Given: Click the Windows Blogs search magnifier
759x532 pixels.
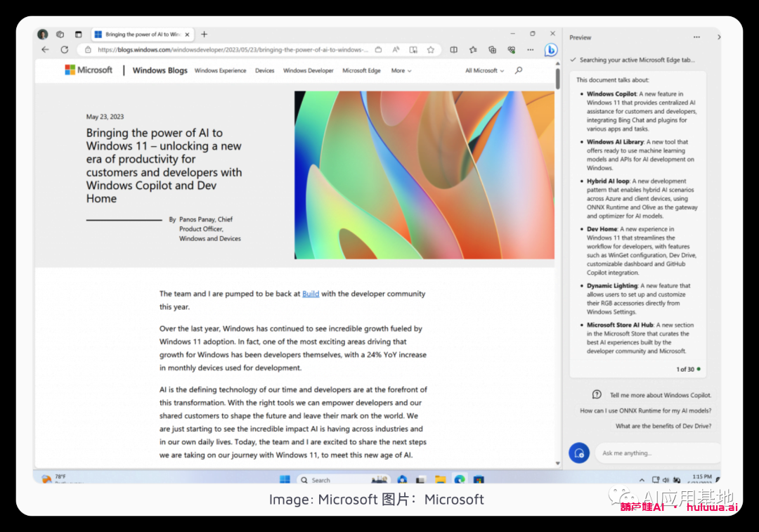Looking at the screenshot, I should (x=519, y=70).
